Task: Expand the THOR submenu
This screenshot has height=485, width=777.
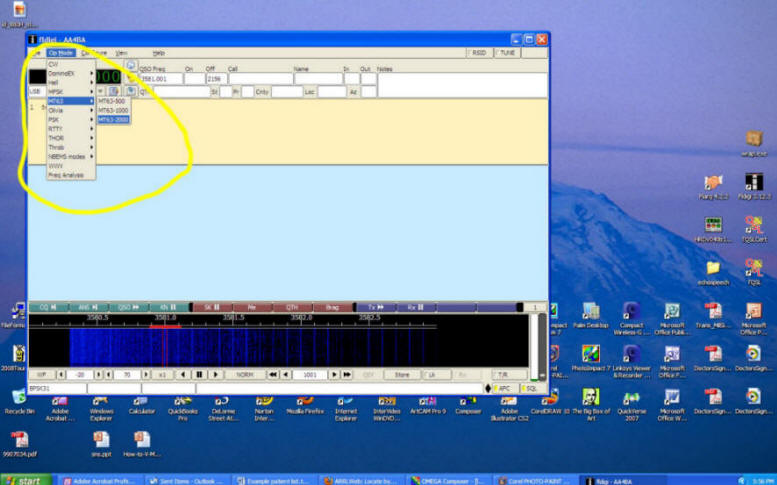Action: point(71,138)
